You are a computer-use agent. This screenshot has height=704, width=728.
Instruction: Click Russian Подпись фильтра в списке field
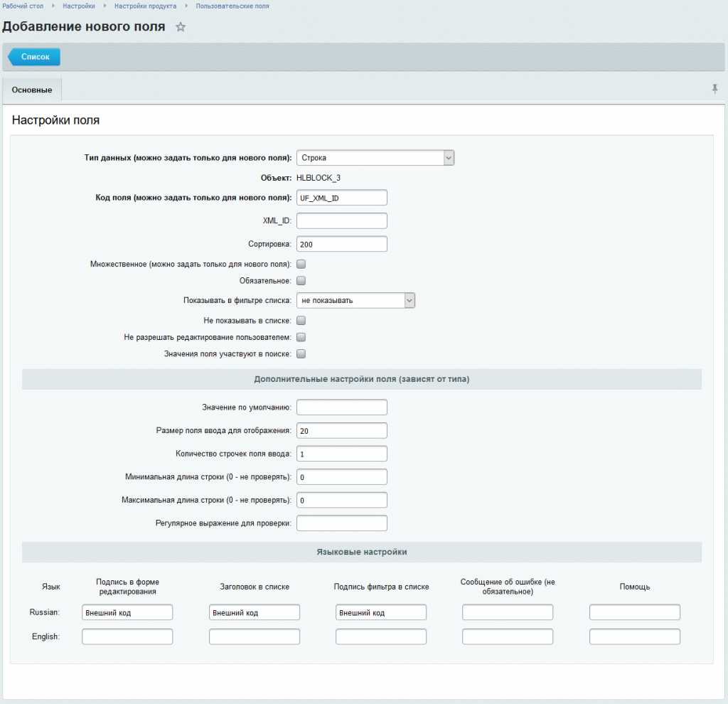point(381,612)
